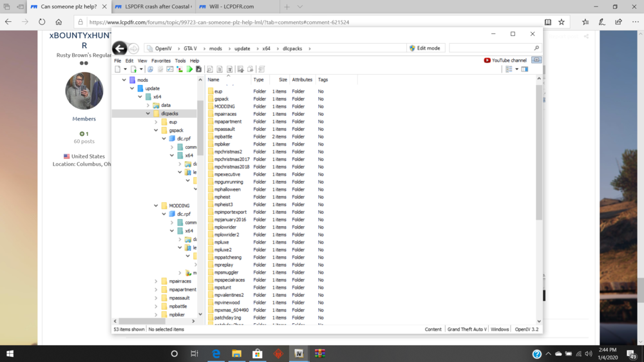This screenshot has height=362, width=644.
Task: Click Edge browser home button
Action: point(59,22)
